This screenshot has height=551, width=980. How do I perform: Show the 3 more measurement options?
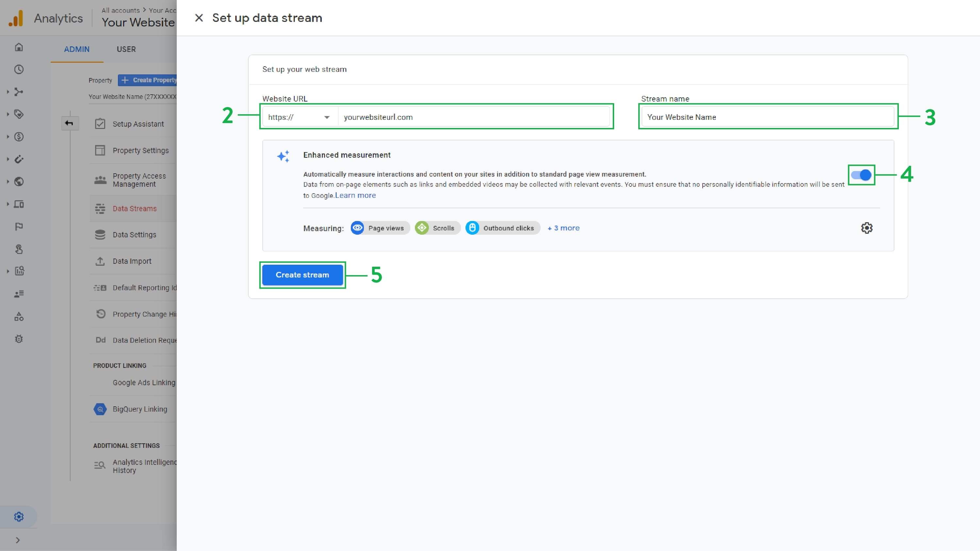click(563, 228)
